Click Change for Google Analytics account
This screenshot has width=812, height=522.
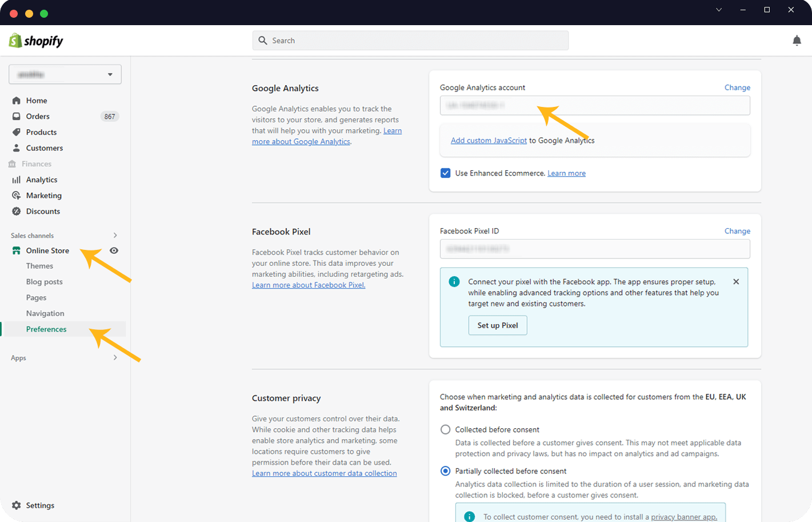pos(737,87)
